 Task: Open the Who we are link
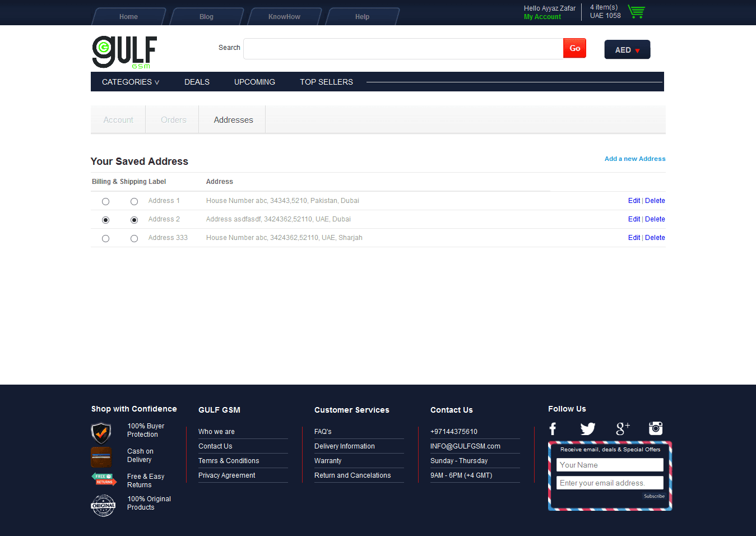tap(216, 432)
